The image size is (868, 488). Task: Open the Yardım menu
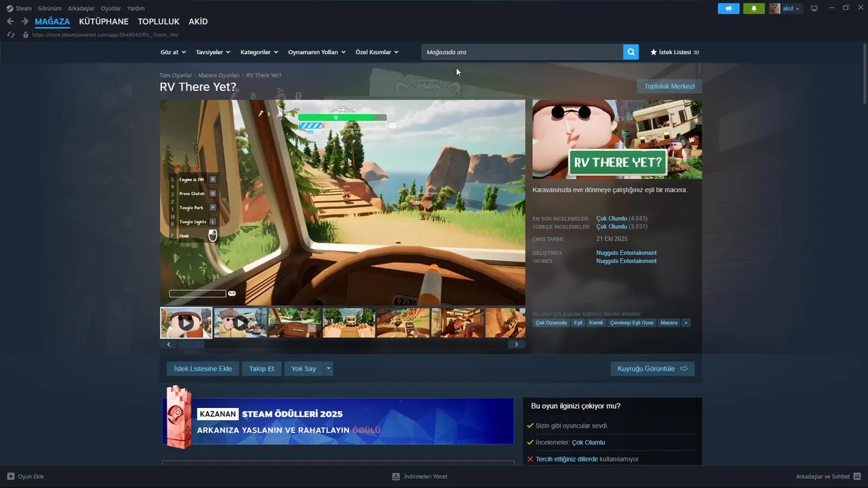(136, 8)
